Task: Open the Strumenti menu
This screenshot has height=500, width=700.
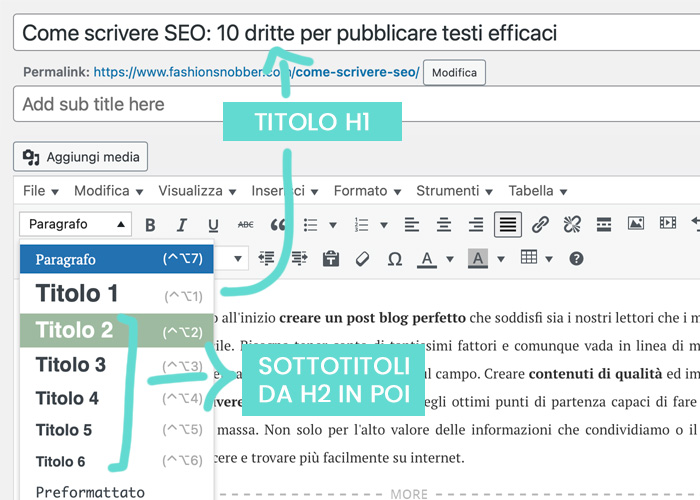Action: tap(454, 191)
